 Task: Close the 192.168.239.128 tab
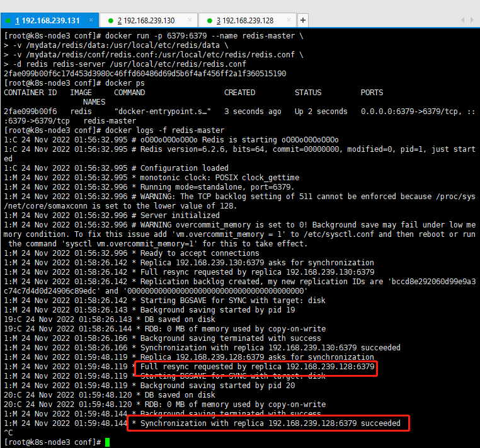click(x=289, y=20)
